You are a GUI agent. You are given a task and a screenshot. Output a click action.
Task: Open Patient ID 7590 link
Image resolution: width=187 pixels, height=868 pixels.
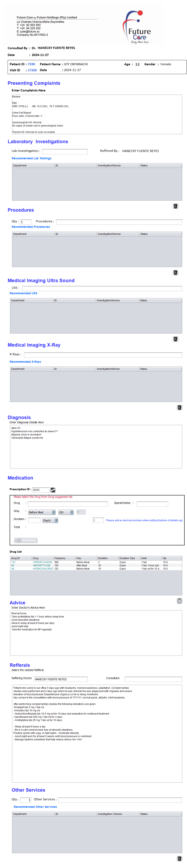tap(31, 64)
